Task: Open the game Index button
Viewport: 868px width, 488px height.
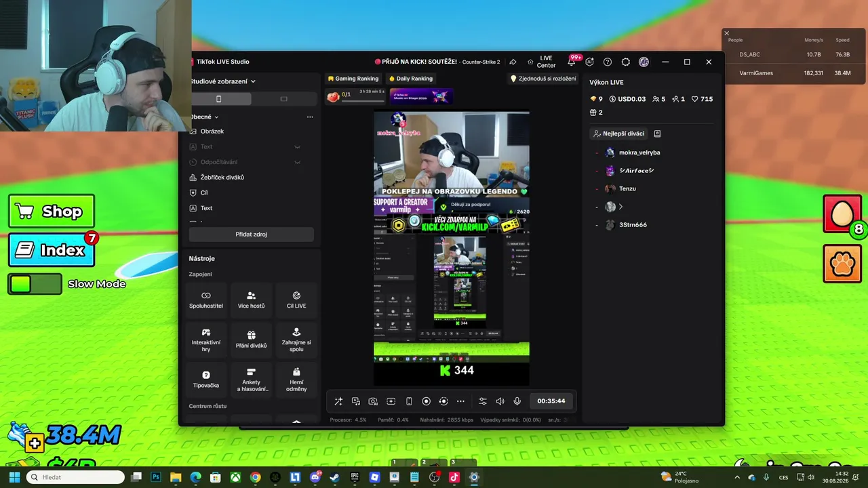Action: (52, 250)
